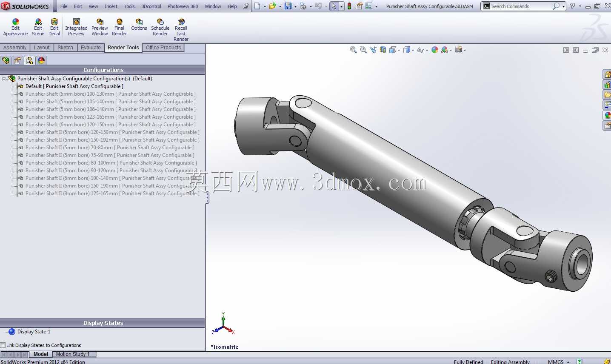Expand the Apply Scene dropdown arrow
Screen dimensions: 611x364
point(451,50)
